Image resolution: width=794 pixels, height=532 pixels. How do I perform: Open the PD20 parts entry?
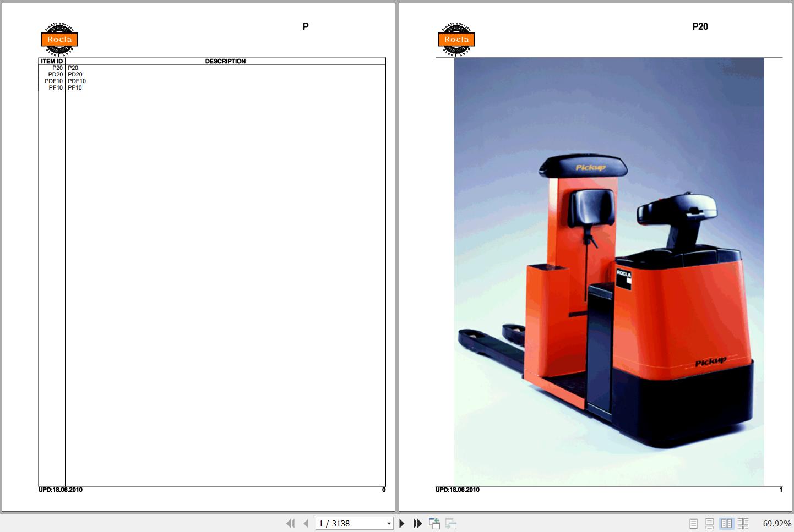tap(55, 74)
